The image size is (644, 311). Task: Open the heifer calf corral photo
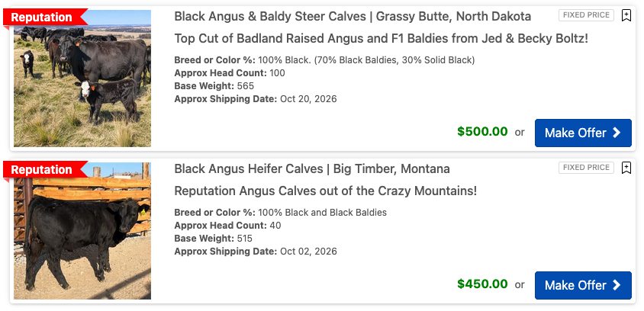point(82,236)
